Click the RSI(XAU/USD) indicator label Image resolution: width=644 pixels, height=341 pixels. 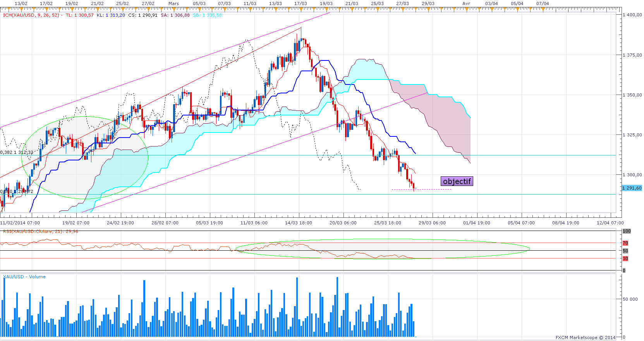click(41, 231)
